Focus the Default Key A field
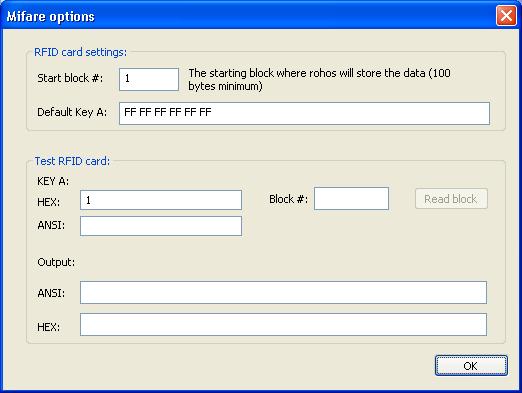Viewport: 522px width, 393px height. point(304,114)
